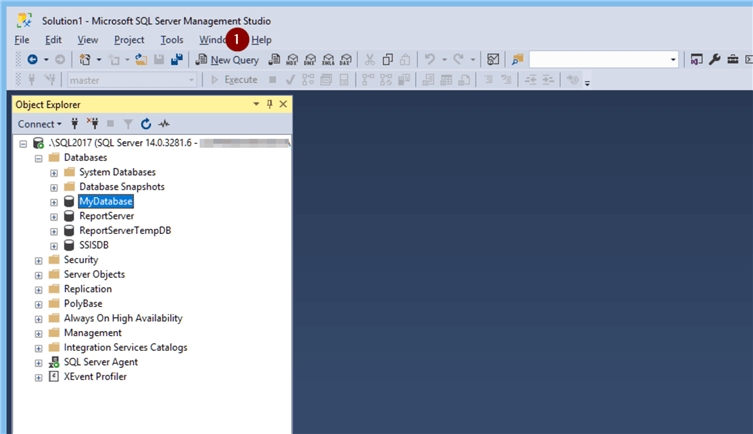Screen dimensions: 753x434
Task: Expand the MyDatabase node
Action: [54, 201]
